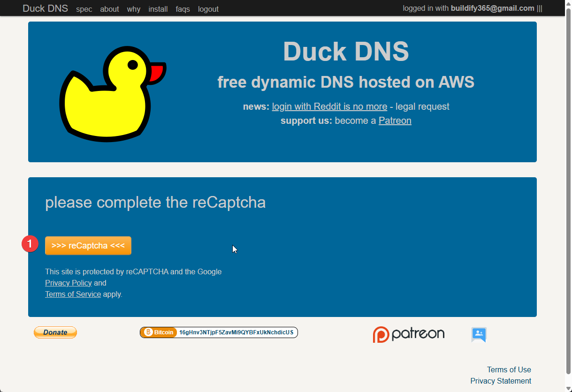
Task: Click the PayPal Donate button
Action: tap(55, 332)
